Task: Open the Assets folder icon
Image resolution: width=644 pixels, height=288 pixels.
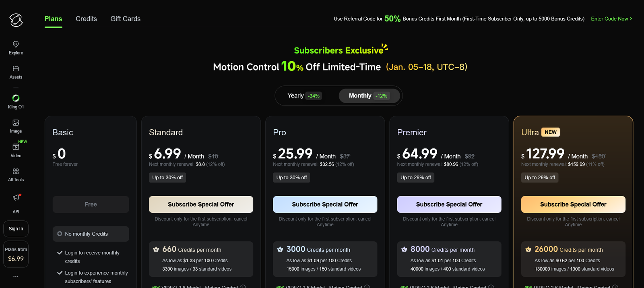Action: tap(16, 69)
